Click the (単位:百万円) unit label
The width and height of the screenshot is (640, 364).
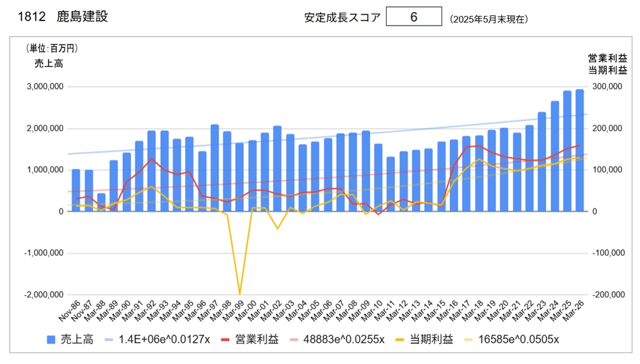pos(51,49)
